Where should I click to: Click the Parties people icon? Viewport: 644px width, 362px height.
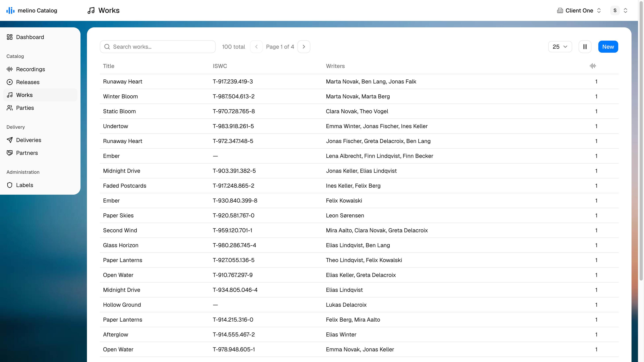(9, 108)
